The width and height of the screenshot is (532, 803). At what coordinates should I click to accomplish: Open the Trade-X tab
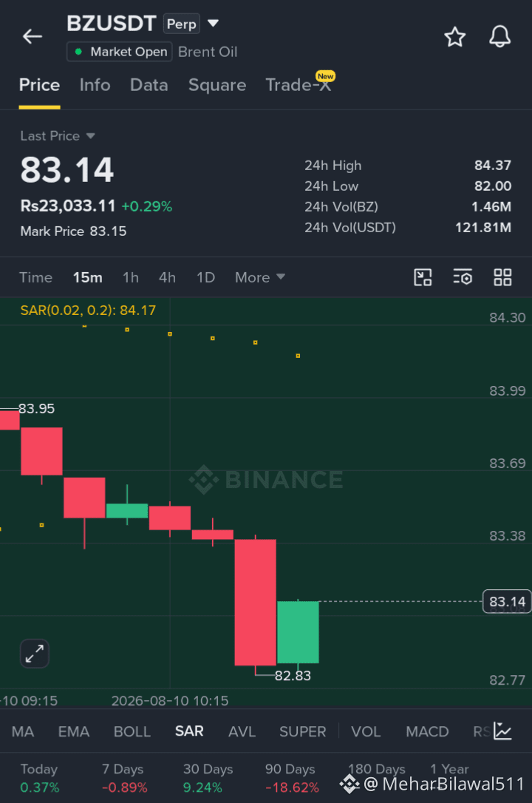click(299, 85)
